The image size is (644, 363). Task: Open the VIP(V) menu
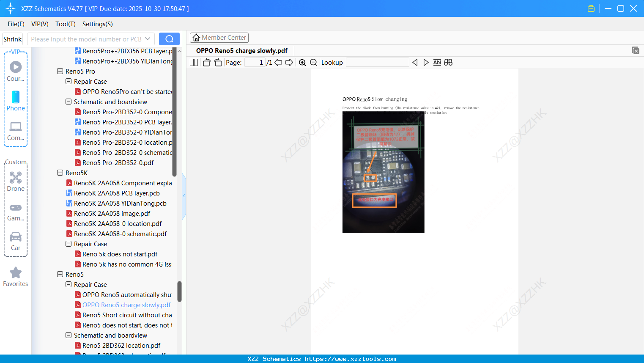40,24
